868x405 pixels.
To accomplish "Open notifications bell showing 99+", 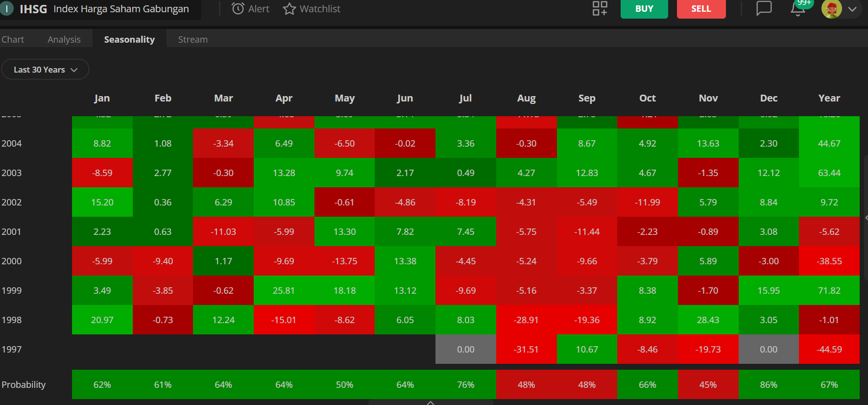I will click(798, 8).
